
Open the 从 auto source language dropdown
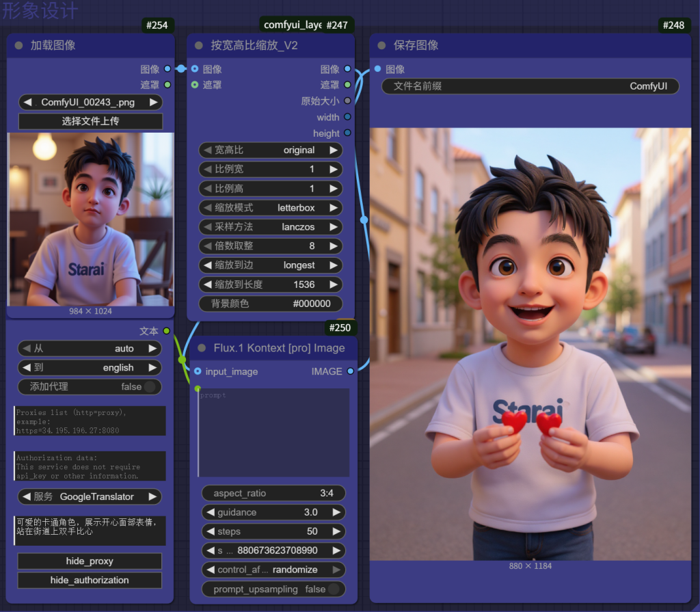[90, 349]
